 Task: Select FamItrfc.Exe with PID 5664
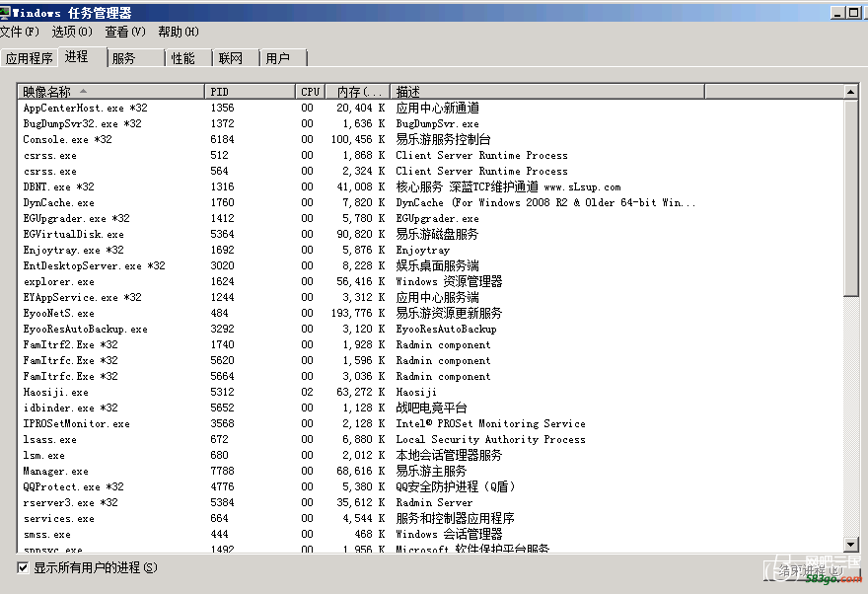(x=431, y=376)
